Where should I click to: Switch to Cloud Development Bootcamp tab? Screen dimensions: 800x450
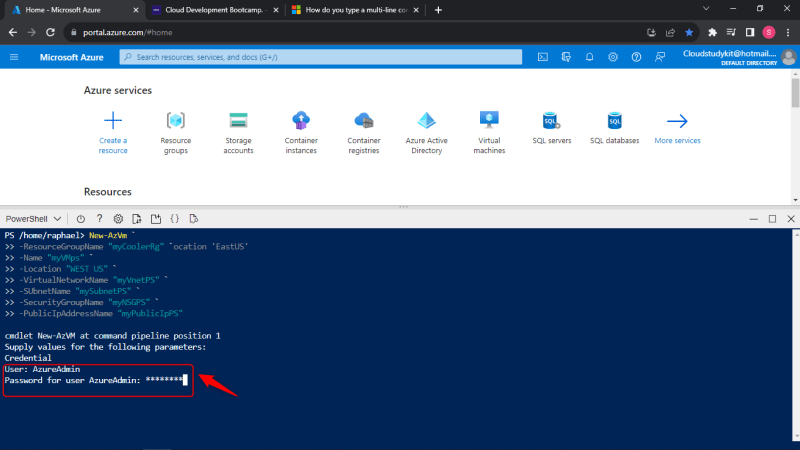tap(213, 10)
